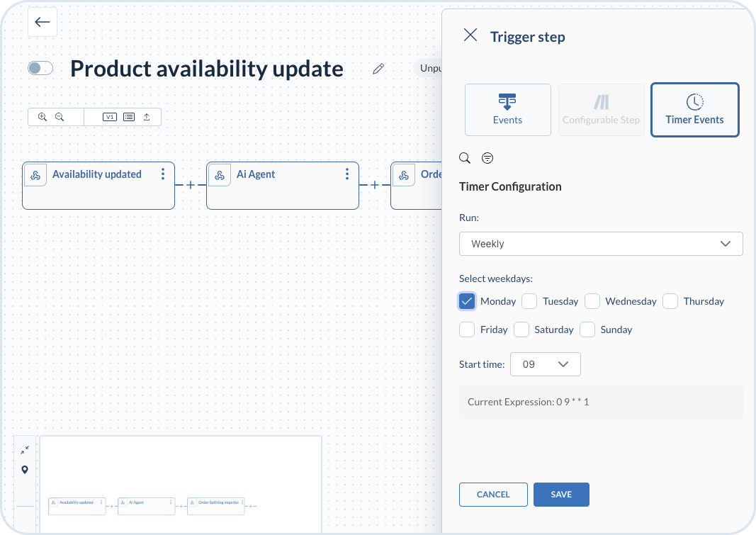Enable the Saturday checkbox

pyautogui.click(x=521, y=330)
